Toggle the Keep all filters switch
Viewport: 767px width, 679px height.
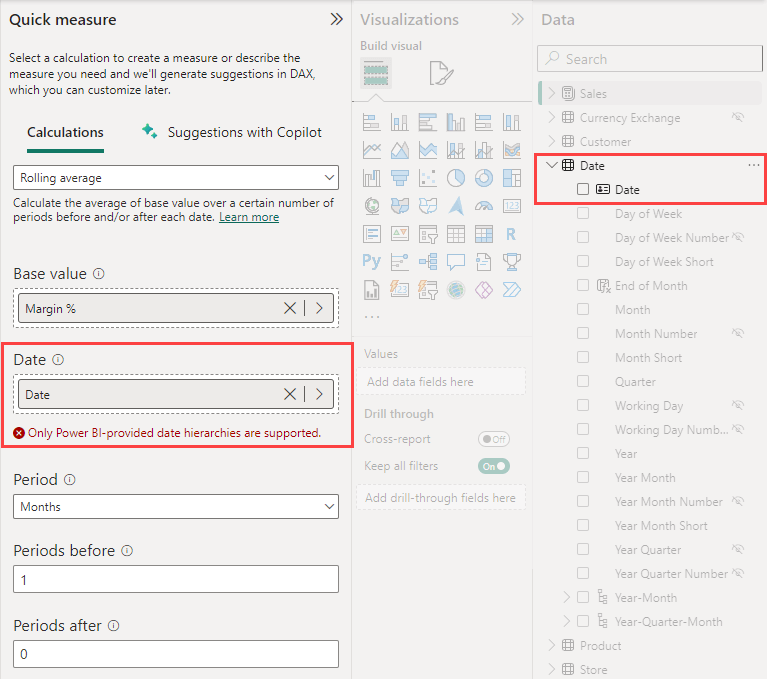pos(494,466)
